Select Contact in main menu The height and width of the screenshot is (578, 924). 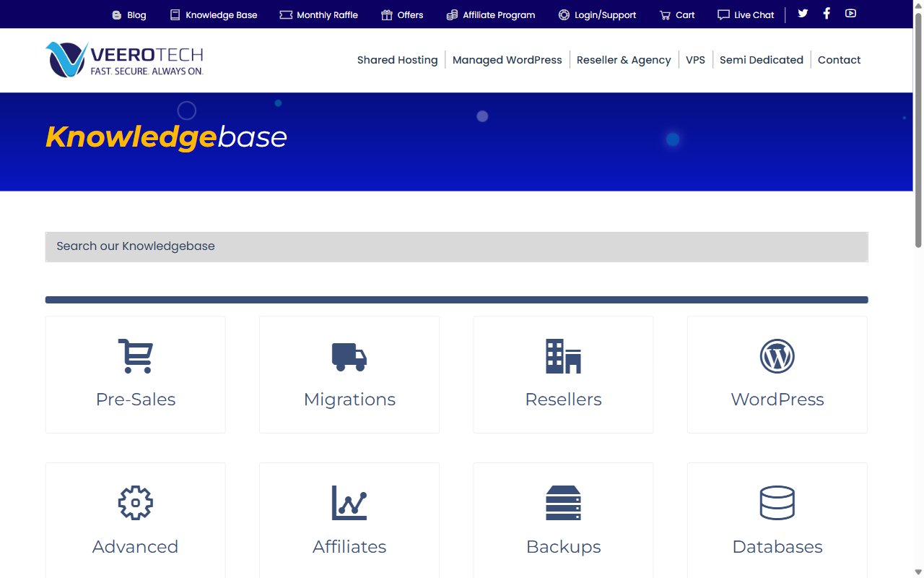pos(840,60)
